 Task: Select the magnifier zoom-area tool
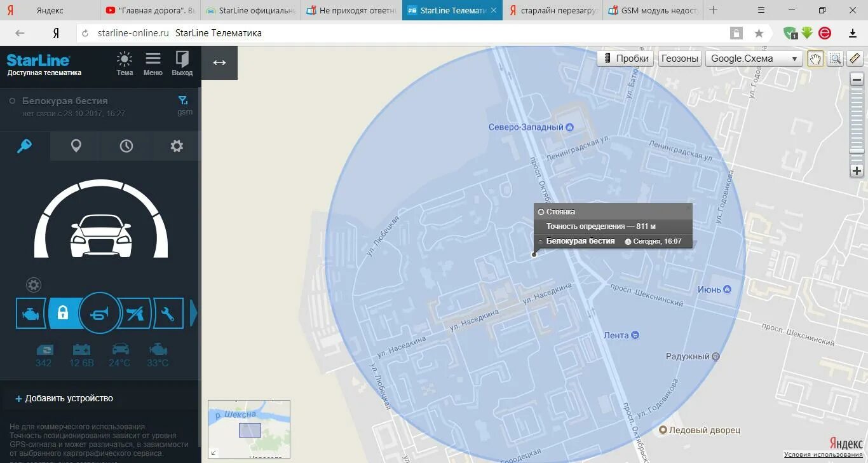[x=835, y=59]
